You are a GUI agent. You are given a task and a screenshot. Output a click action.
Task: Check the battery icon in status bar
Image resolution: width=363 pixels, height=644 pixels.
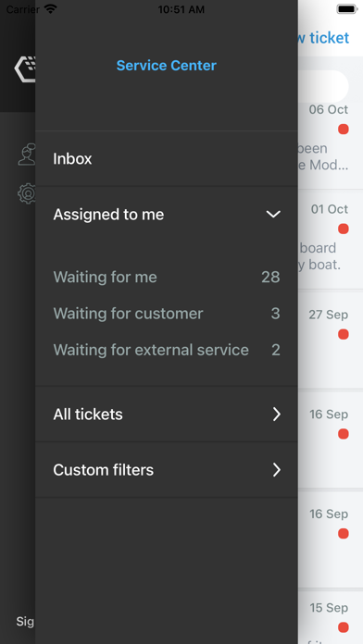[x=346, y=9]
